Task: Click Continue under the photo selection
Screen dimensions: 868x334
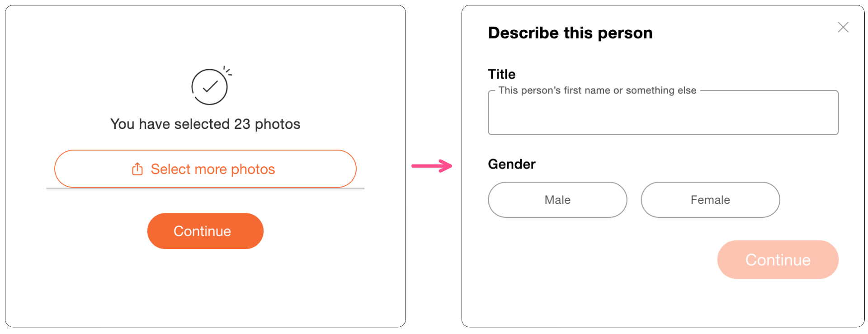Action: point(205,231)
